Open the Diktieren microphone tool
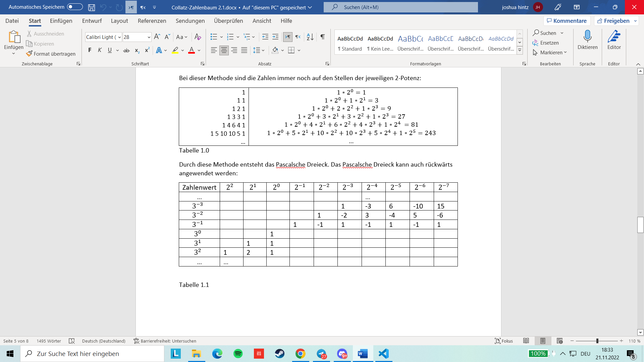The height and width of the screenshot is (362, 644). 587,40
